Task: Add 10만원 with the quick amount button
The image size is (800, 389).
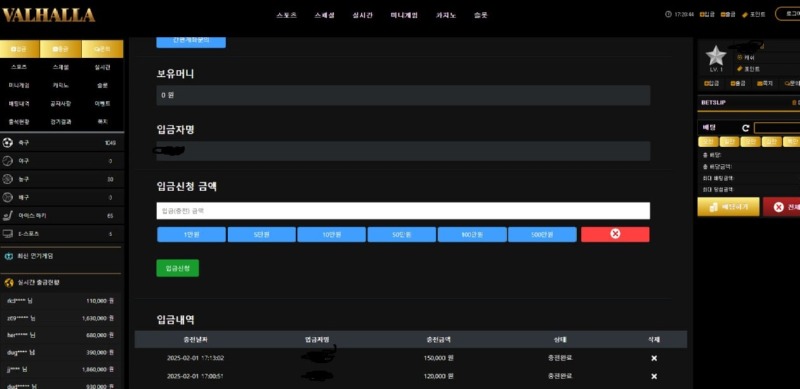Action: tap(332, 234)
